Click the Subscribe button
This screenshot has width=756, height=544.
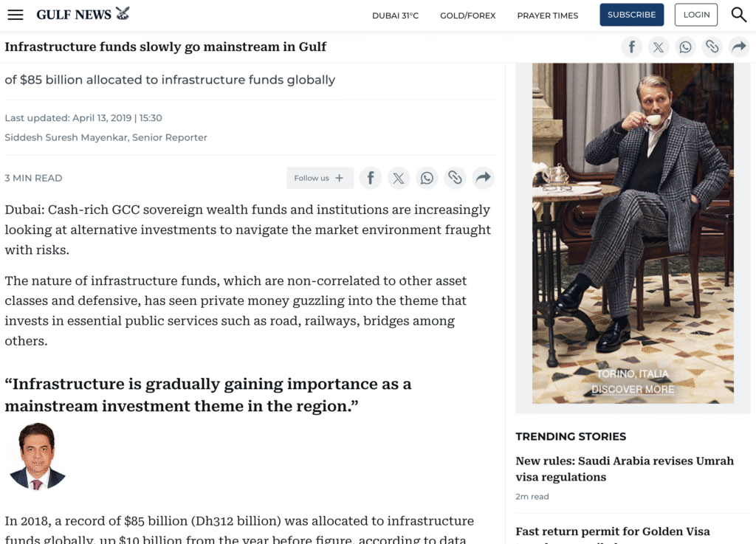(x=631, y=15)
